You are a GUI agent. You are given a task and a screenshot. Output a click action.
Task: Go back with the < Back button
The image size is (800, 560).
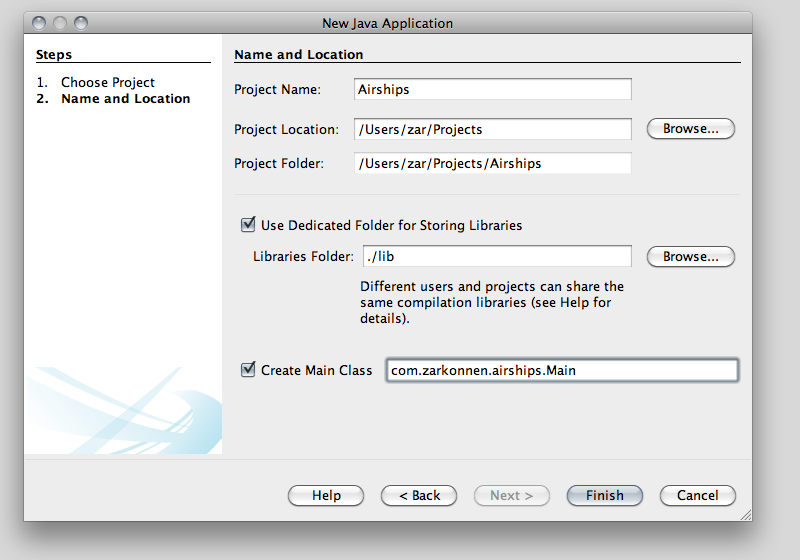pyautogui.click(x=419, y=495)
